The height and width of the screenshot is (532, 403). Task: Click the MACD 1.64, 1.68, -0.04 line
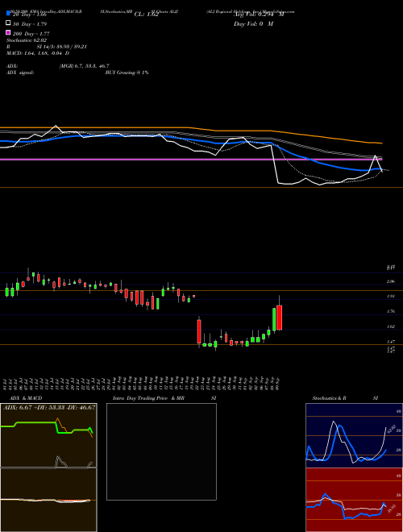38,53
